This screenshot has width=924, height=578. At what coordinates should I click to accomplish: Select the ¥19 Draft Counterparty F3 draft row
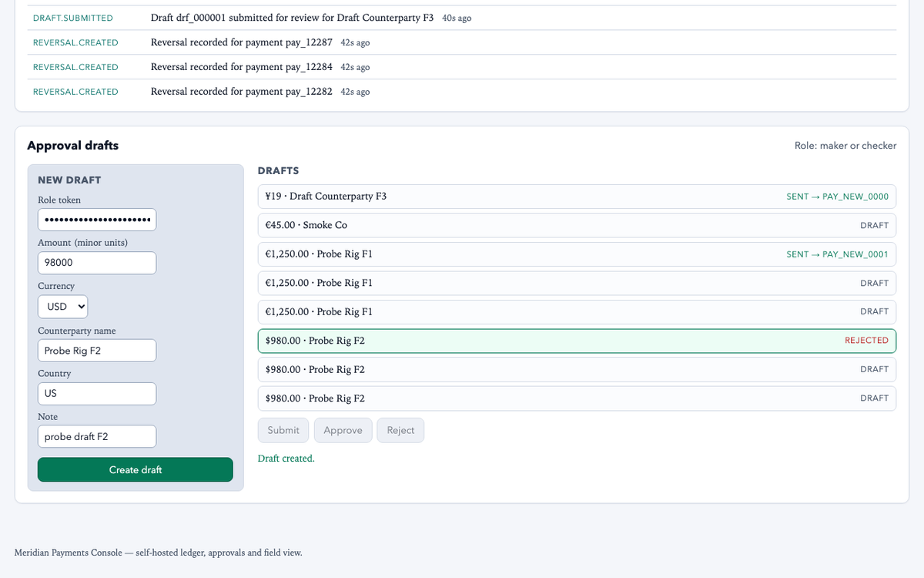pyautogui.click(x=577, y=197)
